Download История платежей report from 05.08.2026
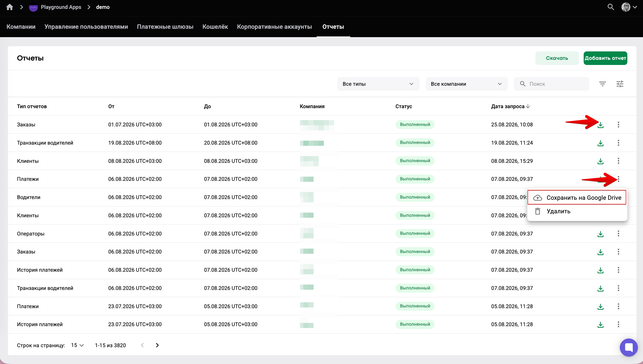643x364 pixels. click(600, 325)
